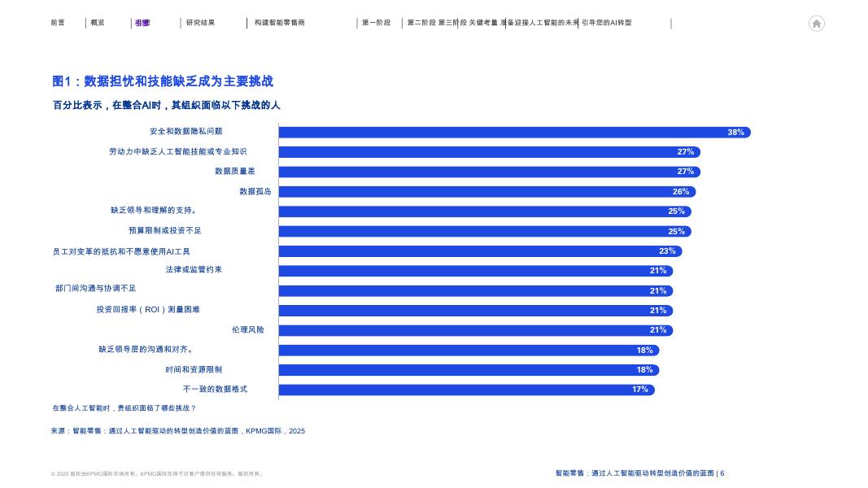Switch to the 概览 tab
The width and height of the screenshot is (868, 488).
96,23
